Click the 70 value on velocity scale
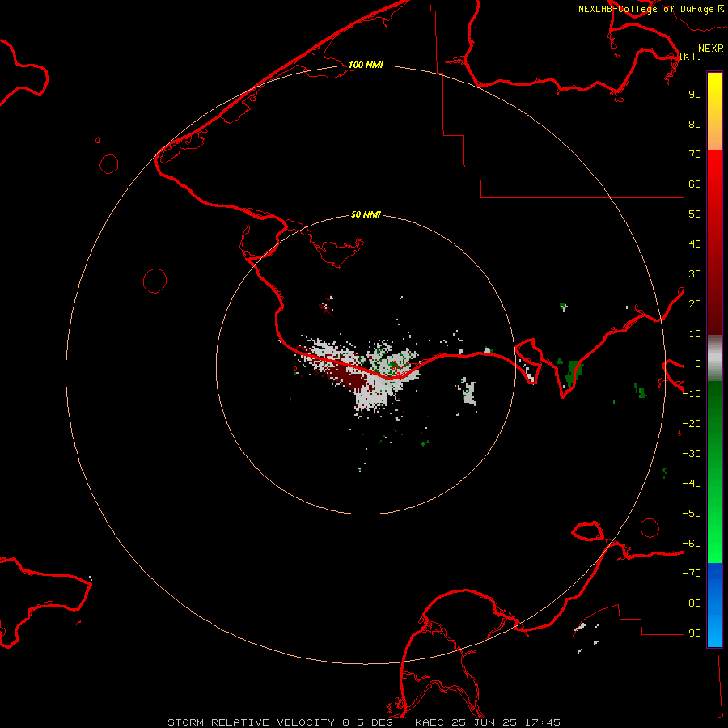This screenshot has width=728, height=728. click(695, 154)
